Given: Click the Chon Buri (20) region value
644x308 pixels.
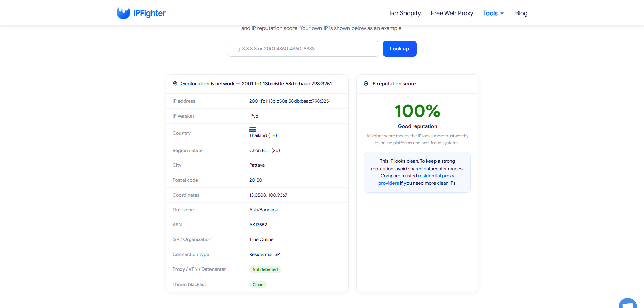Looking at the screenshot, I should coord(264,150).
